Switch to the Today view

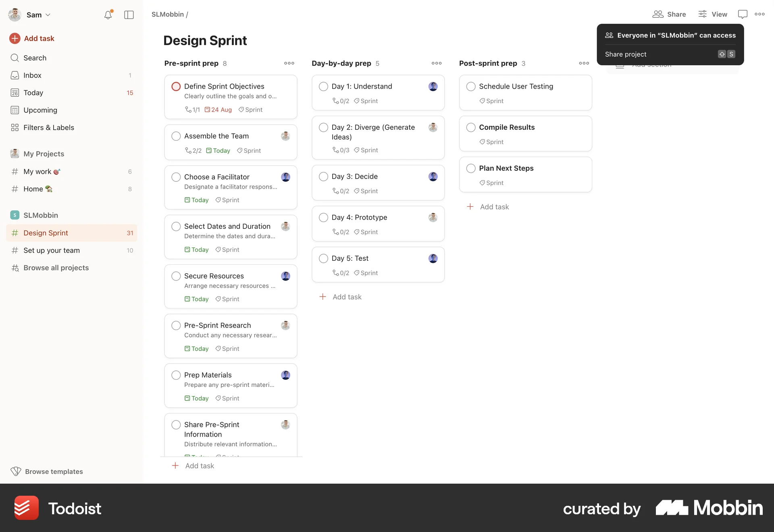click(33, 93)
